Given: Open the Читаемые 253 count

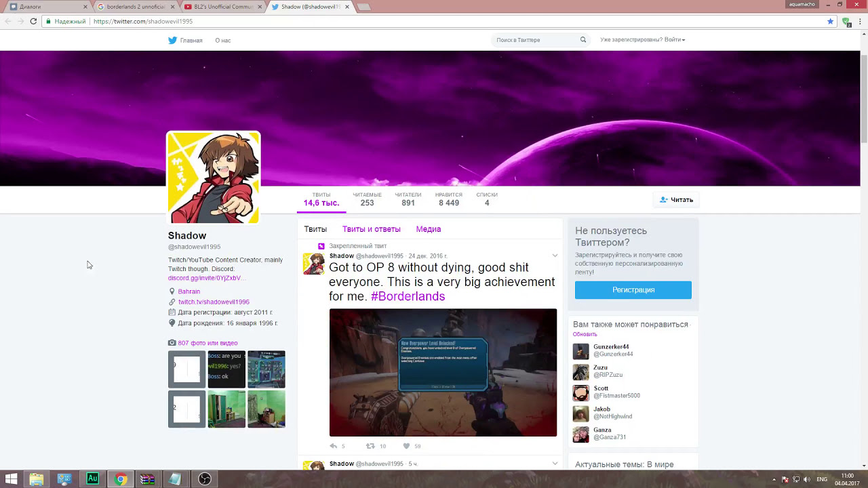Looking at the screenshot, I should 367,199.
